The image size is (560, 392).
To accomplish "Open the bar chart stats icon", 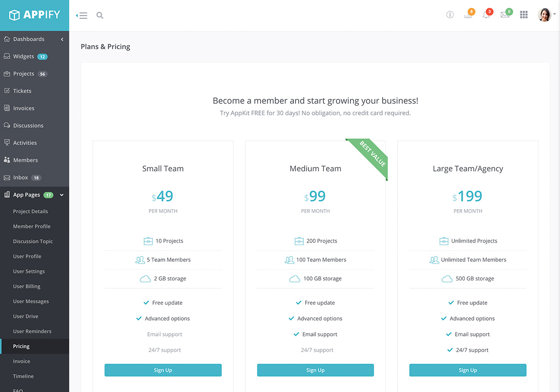I will (468, 15).
